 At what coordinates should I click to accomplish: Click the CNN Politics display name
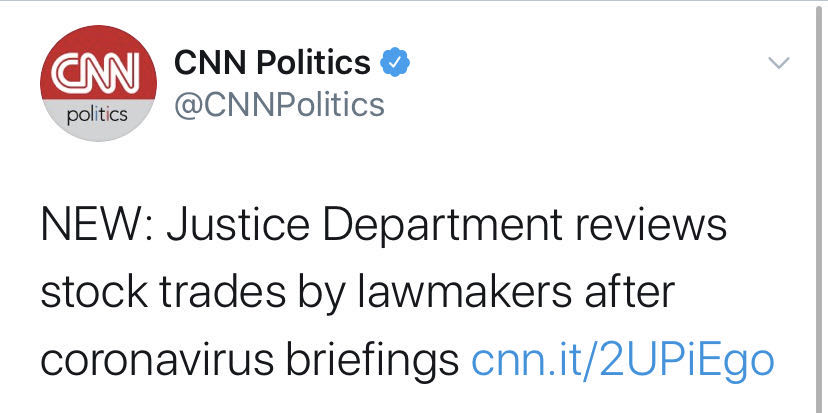pyautogui.click(x=272, y=64)
